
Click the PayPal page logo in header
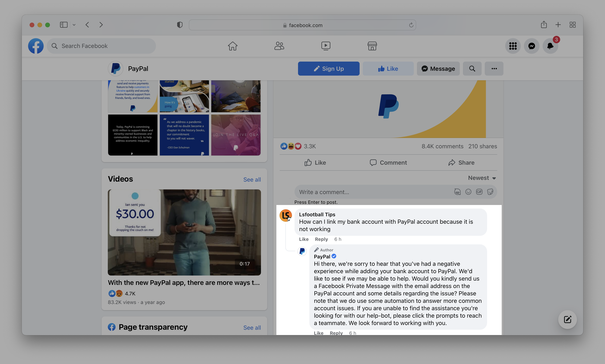click(116, 69)
